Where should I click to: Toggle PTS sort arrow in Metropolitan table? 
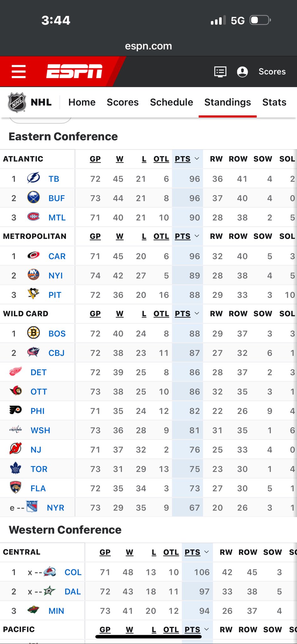(x=197, y=236)
